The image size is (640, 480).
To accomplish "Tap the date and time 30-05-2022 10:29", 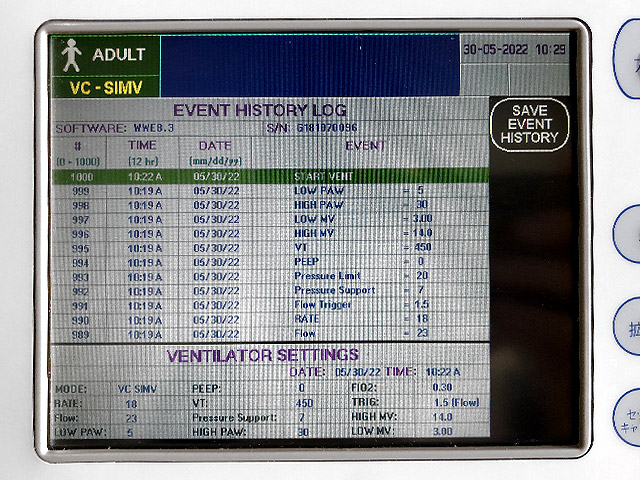I will tap(515, 49).
